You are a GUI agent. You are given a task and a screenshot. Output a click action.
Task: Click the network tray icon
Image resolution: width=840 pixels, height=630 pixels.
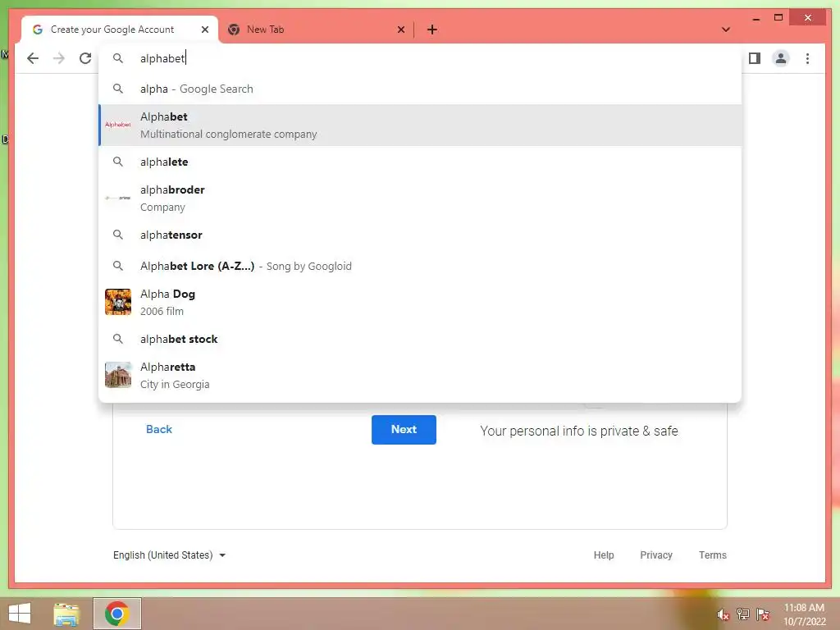(x=743, y=614)
